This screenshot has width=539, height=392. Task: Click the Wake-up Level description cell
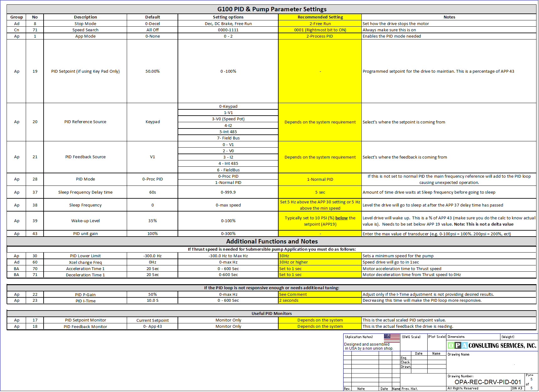pos(85,221)
